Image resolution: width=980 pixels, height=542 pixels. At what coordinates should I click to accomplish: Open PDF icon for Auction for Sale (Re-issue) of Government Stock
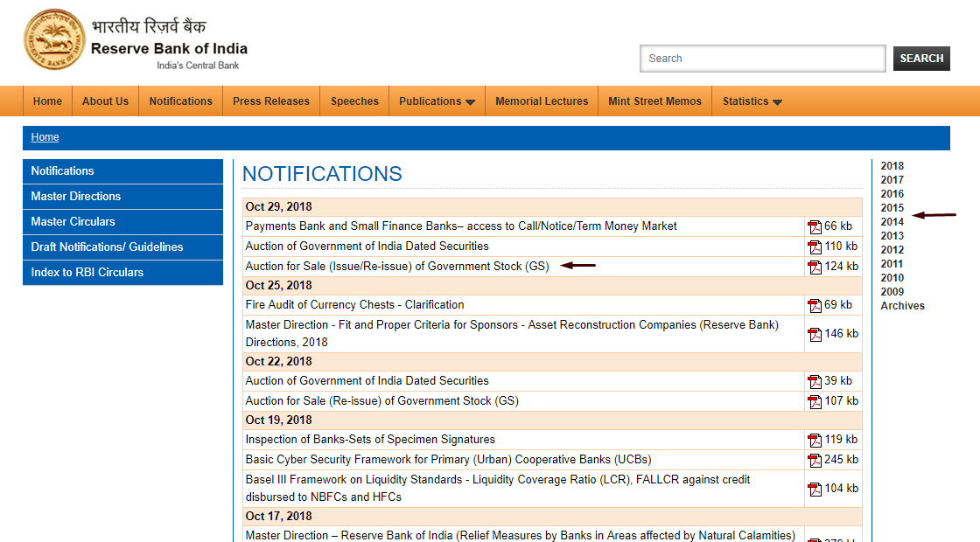[x=815, y=401]
